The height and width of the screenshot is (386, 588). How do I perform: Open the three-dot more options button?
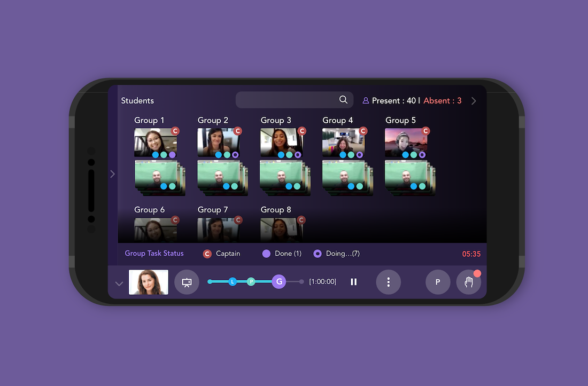[x=389, y=282]
